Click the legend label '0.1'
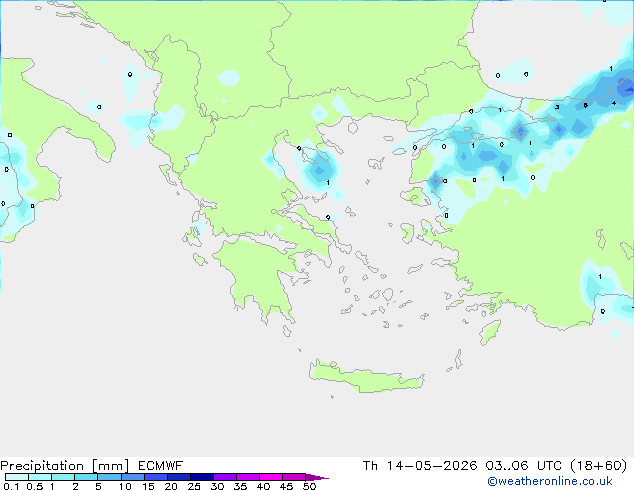This screenshot has width=634, height=490. 11,486
